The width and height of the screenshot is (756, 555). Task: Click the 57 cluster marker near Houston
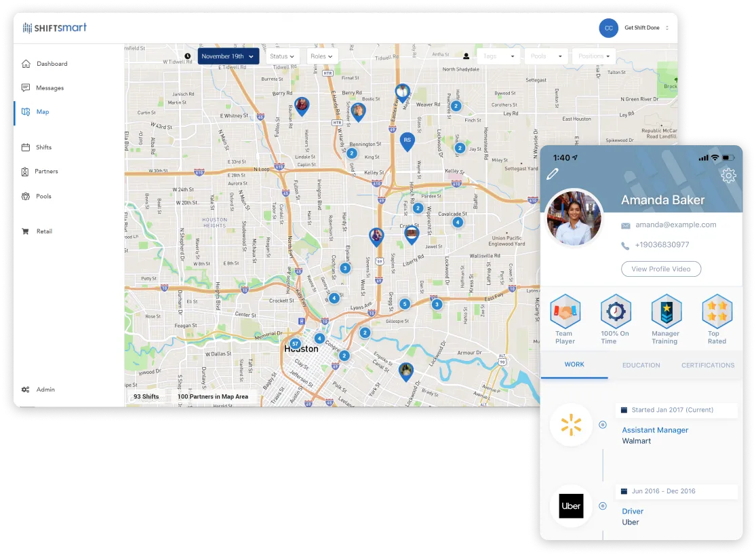(295, 344)
